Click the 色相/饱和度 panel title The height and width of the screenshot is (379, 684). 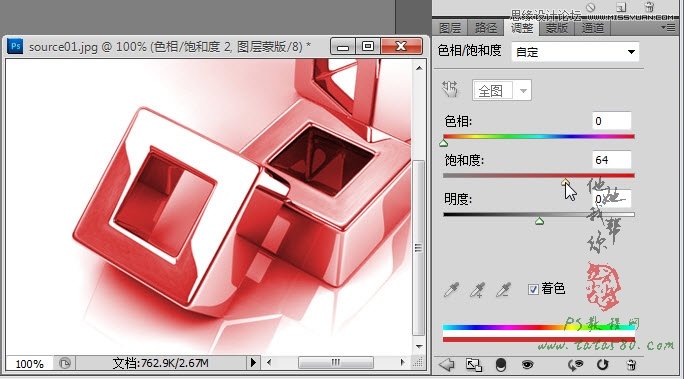469,51
